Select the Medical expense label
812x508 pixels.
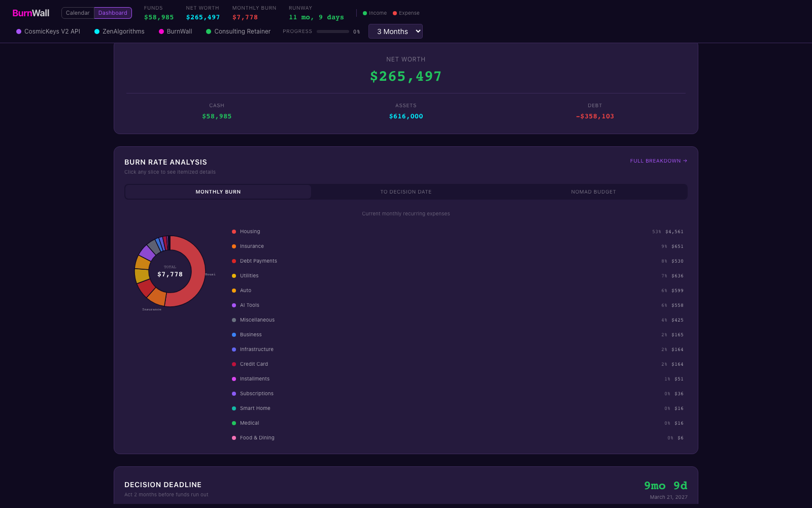(x=250, y=423)
